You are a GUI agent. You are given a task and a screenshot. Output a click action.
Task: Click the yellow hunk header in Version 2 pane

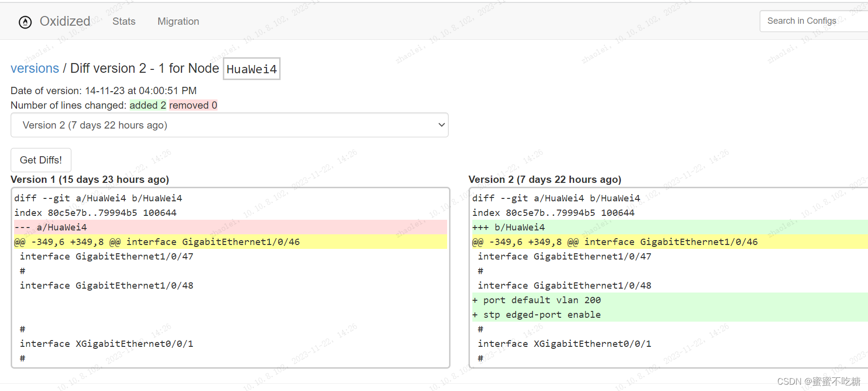coord(670,242)
